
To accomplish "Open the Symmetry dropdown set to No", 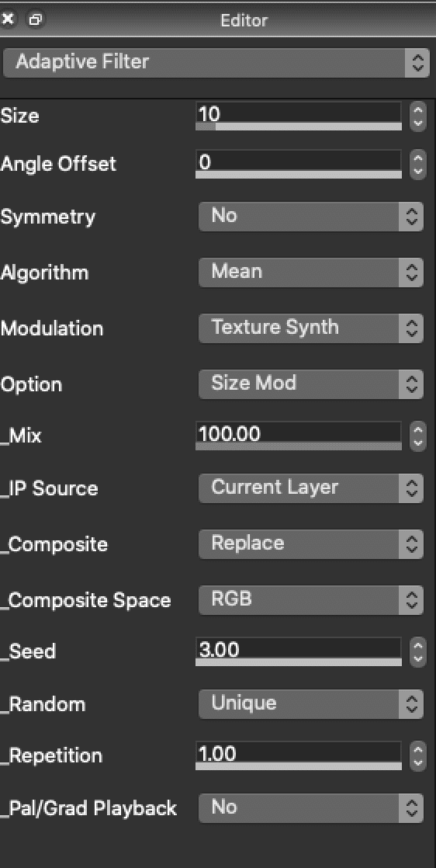I will coord(310,217).
